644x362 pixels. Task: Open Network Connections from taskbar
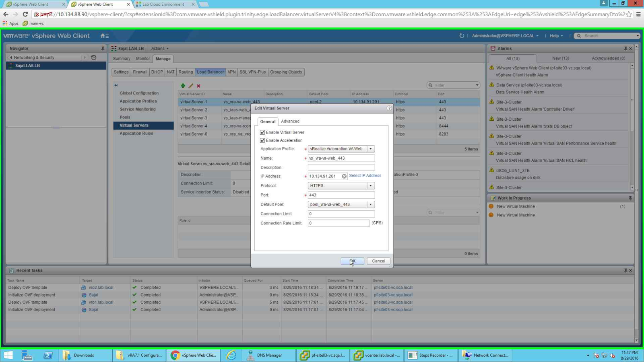click(485, 355)
